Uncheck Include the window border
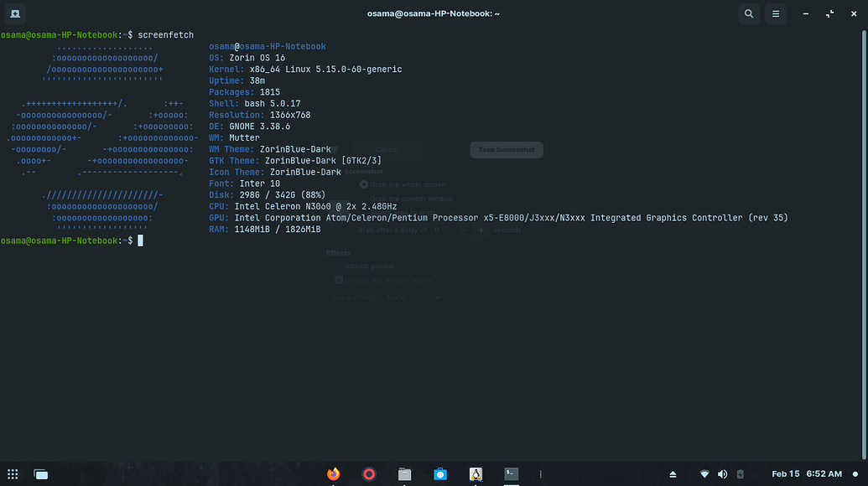The height and width of the screenshot is (486, 868). pos(339,279)
